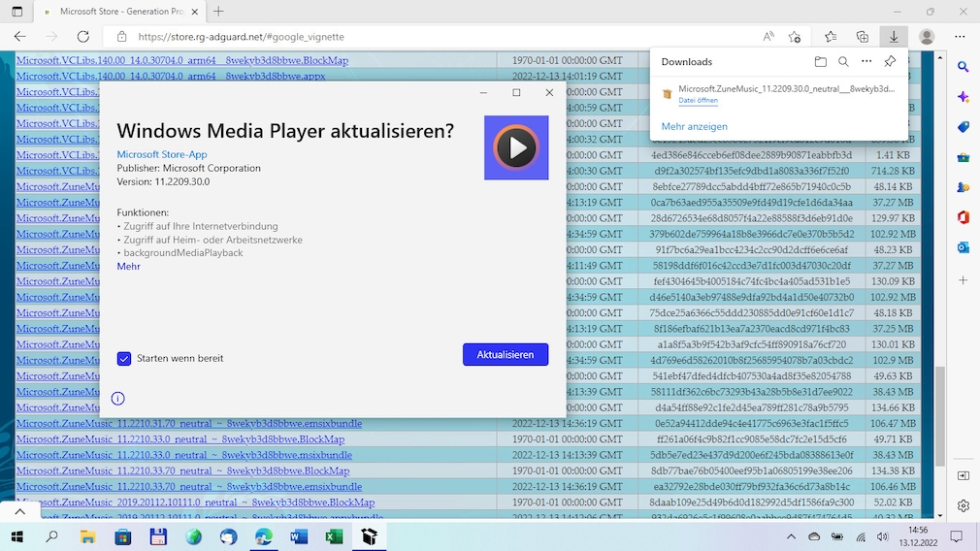Open VCLibs arm64 BlockMap link

coord(182,60)
